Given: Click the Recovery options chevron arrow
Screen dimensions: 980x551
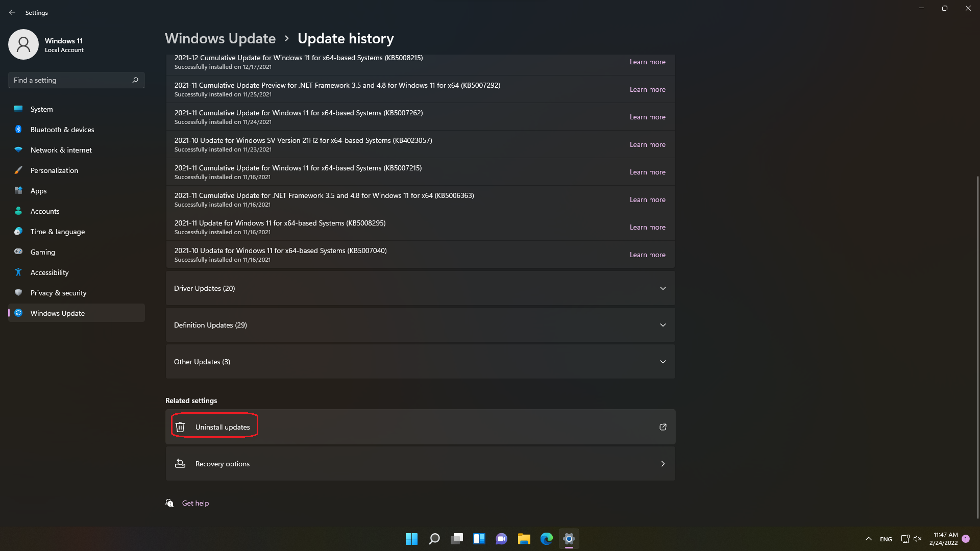Looking at the screenshot, I should click(663, 464).
